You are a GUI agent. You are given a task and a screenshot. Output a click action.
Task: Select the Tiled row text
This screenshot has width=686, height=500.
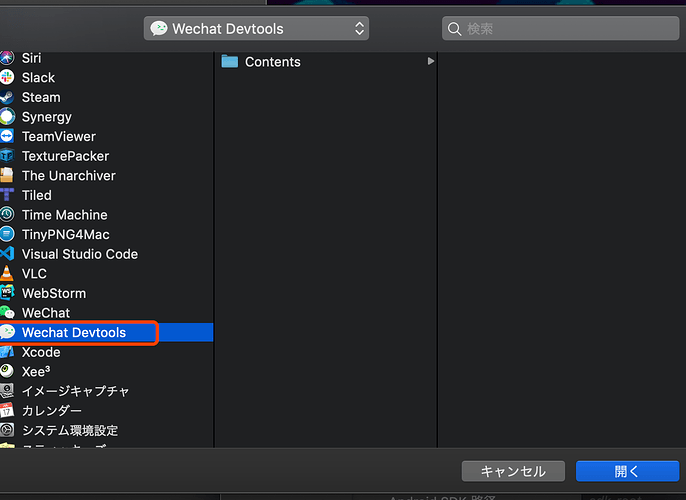pos(37,195)
